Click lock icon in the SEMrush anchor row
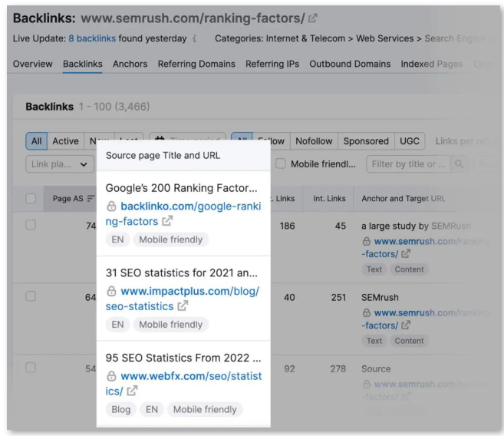This screenshot has width=504, height=436. pos(367,312)
